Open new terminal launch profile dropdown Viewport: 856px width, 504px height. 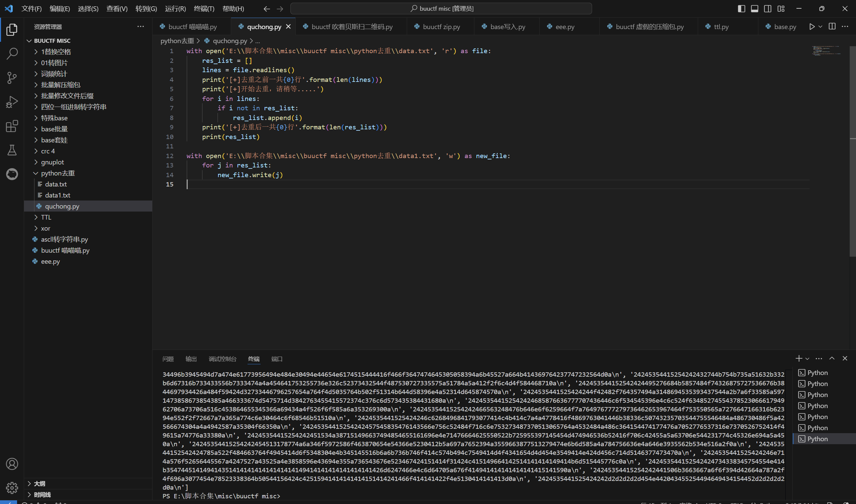coord(807,359)
